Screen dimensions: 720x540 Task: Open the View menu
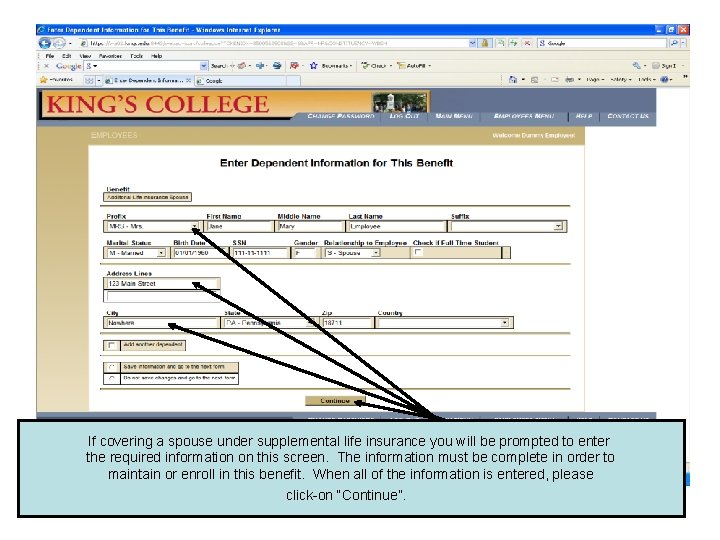click(85, 56)
